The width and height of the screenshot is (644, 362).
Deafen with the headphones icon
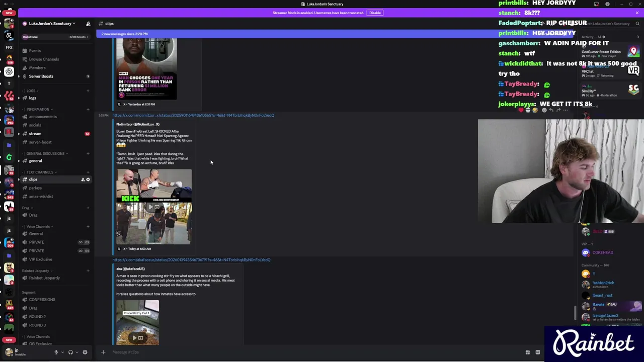coord(70,352)
